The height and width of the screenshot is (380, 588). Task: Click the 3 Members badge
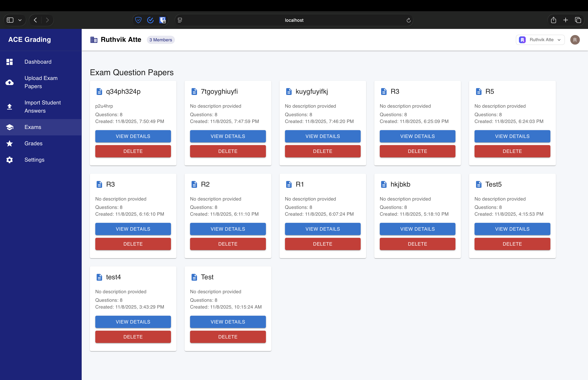tap(161, 40)
